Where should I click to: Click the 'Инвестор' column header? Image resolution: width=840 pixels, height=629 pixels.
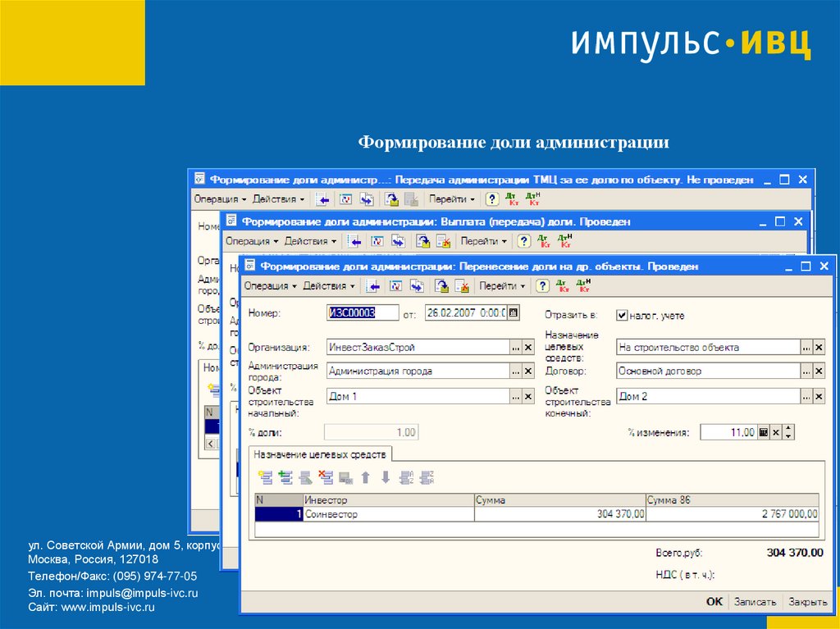[388, 500]
